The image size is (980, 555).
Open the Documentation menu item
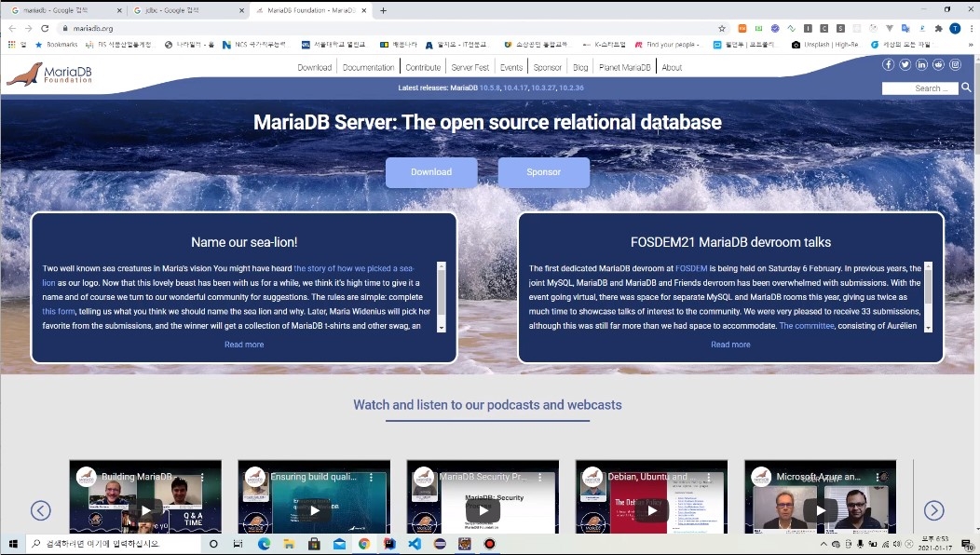368,67
